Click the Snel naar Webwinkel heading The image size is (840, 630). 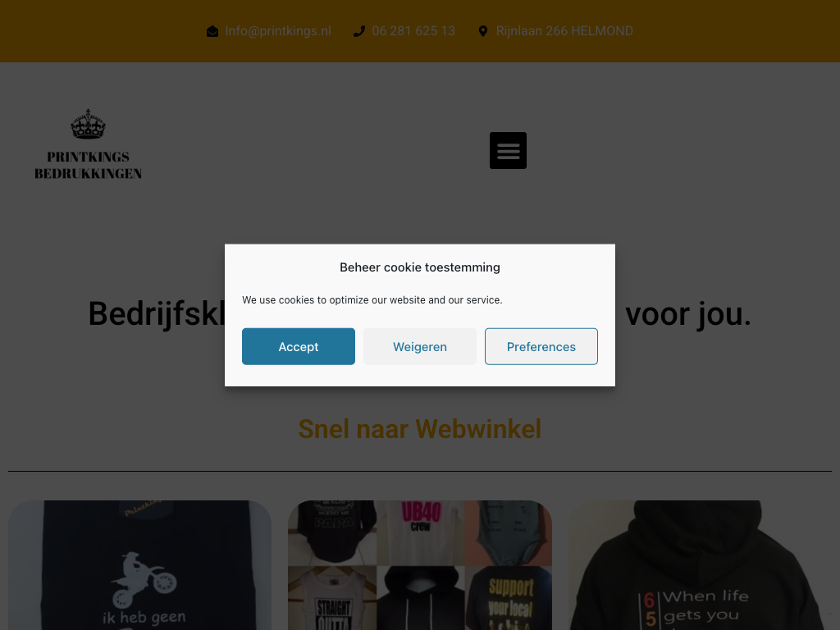[420, 429]
